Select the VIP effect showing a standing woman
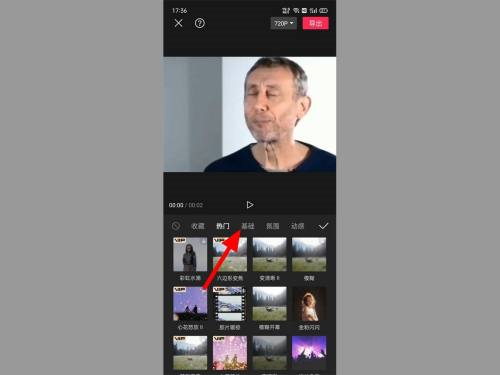The width and height of the screenshot is (500, 375). pyautogui.click(x=190, y=255)
